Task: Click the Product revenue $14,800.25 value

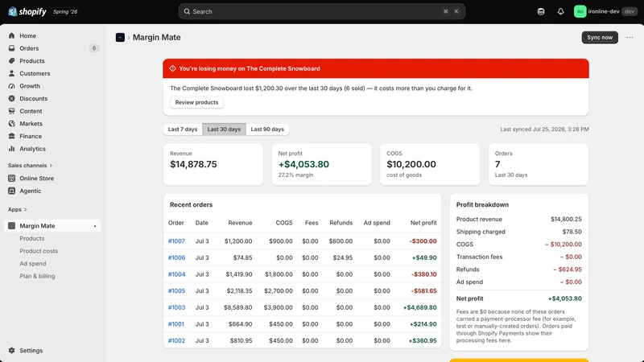Action: 566,219
